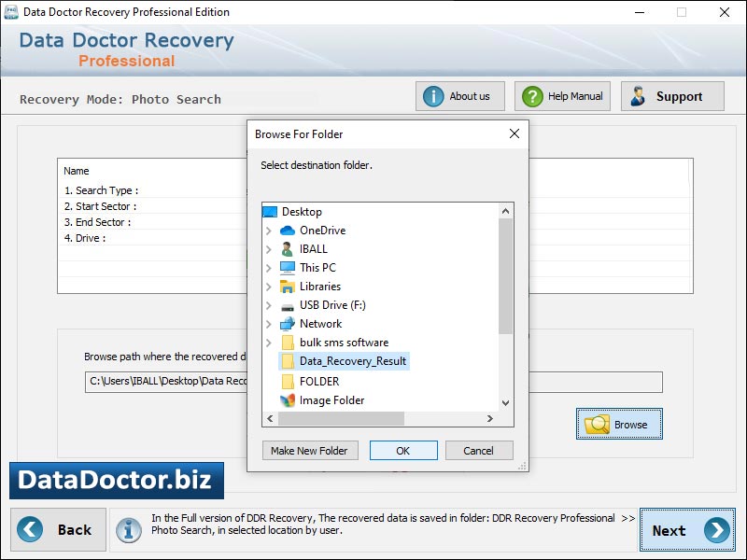Viewport: 747px width, 560px height.
Task: Cancel the Browse For Folder dialog
Action: pos(479,450)
